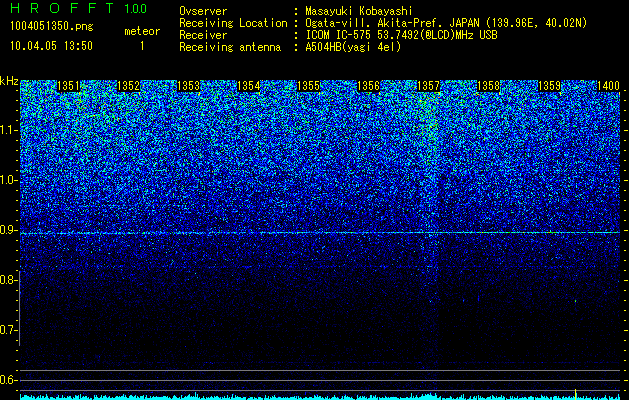
Task: Click the grey vertical range bar beside 0.8
Action: point(20,308)
